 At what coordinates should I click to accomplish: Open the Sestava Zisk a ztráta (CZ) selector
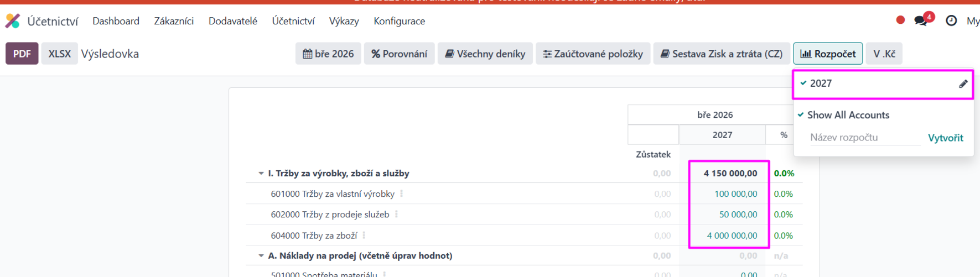pos(722,54)
